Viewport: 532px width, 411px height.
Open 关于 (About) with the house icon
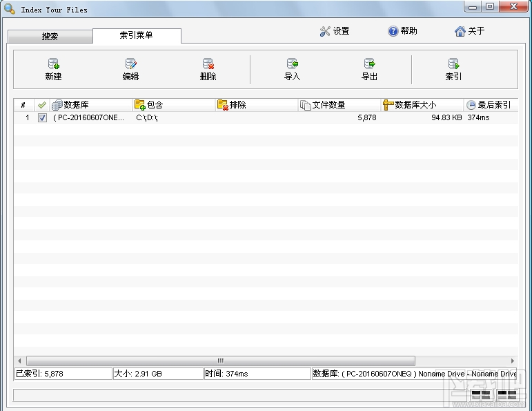(460, 31)
